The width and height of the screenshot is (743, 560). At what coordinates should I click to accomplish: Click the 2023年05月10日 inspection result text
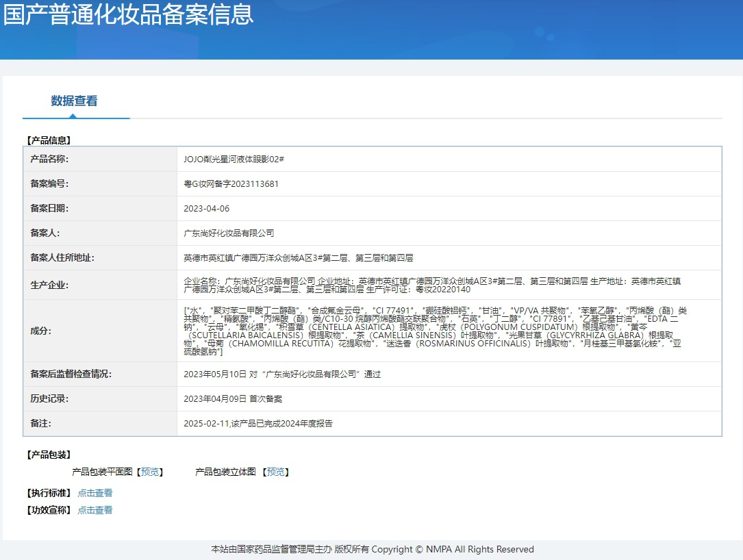(x=281, y=374)
